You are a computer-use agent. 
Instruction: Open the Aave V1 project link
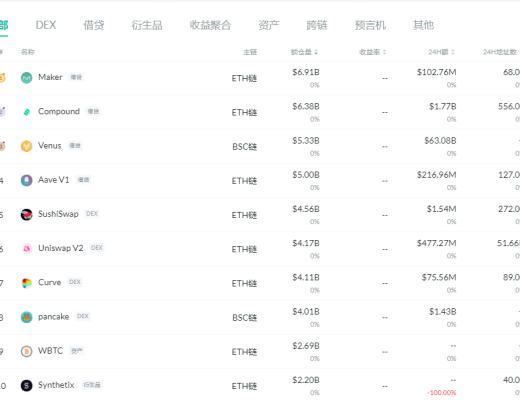tap(54, 180)
